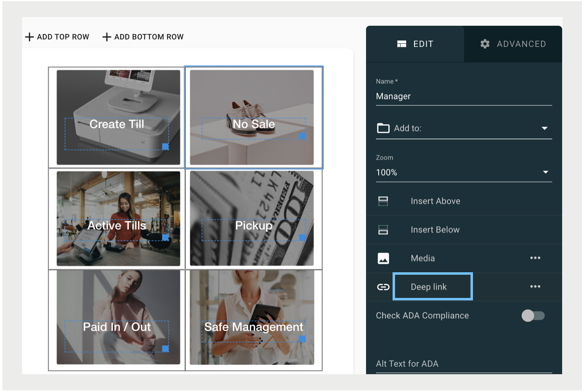Click Add Bottom Row button
582x392 pixels.
tap(143, 37)
